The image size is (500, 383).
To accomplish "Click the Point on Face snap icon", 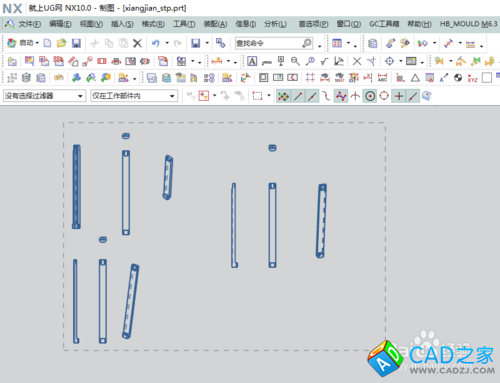I will click(427, 96).
